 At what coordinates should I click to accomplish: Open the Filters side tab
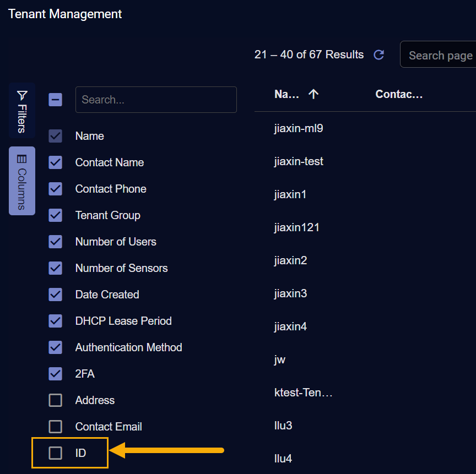click(x=21, y=110)
